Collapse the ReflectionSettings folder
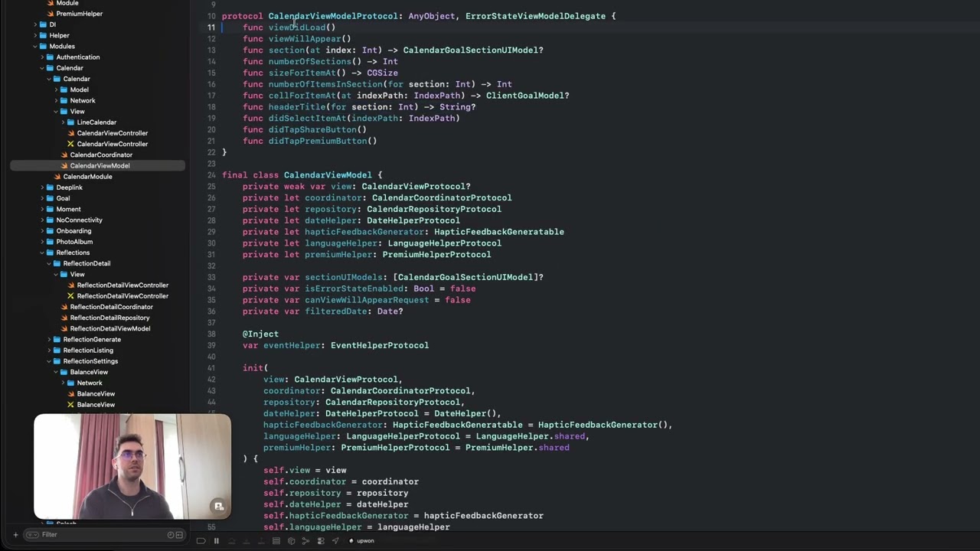The image size is (980, 551). (x=49, y=361)
